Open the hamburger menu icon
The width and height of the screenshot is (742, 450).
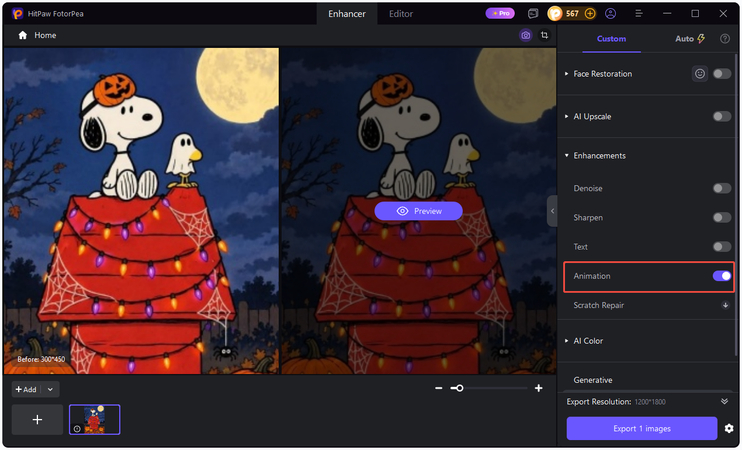[x=638, y=14]
